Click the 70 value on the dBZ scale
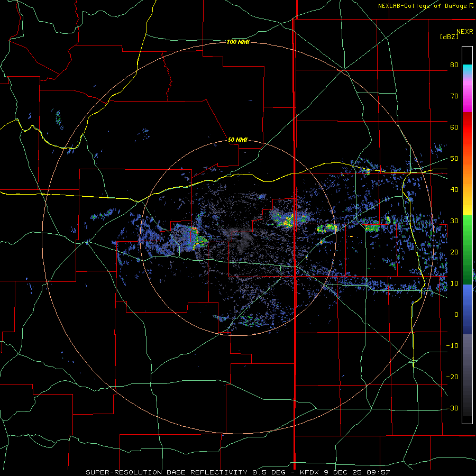Viewport: 476px width, 476px height. click(454, 96)
